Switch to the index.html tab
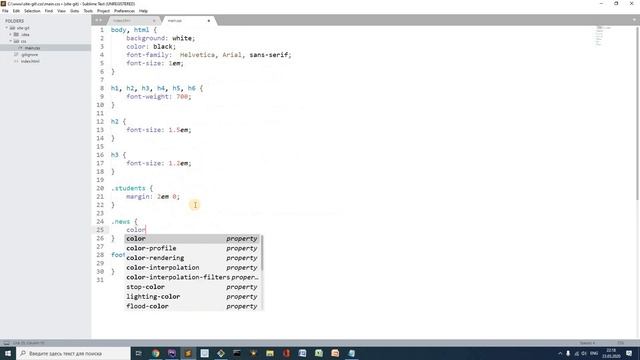The width and height of the screenshot is (640, 360). [x=133, y=20]
